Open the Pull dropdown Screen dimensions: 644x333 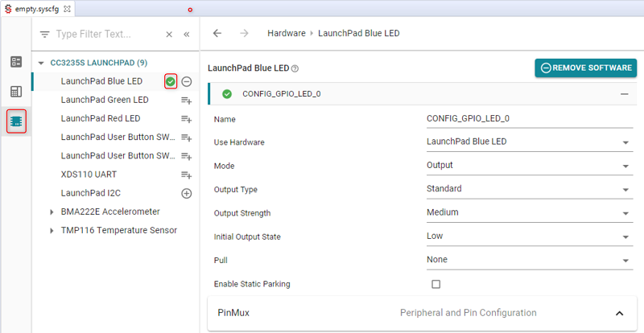[527, 260]
